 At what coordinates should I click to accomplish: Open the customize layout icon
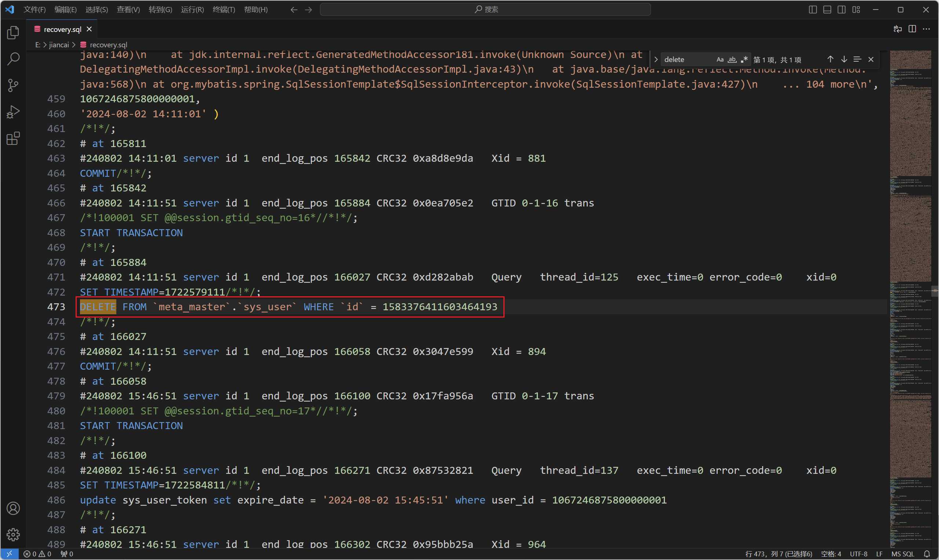[x=856, y=10]
